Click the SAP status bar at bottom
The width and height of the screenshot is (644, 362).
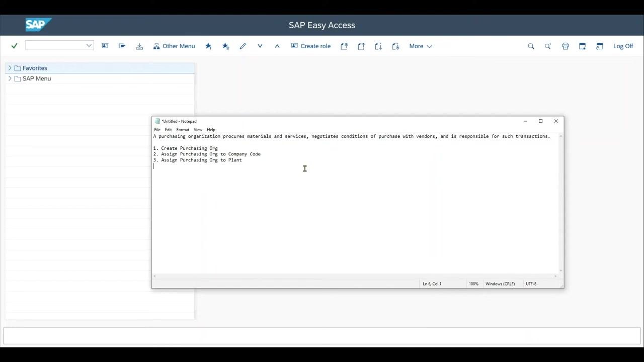point(322,335)
